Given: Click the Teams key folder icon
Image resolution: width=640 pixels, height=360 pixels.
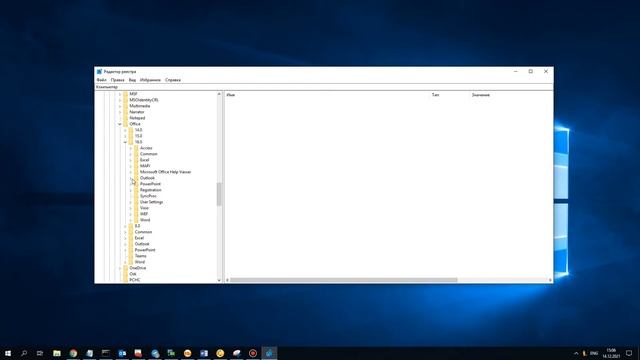Looking at the screenshot, I should [x=131, y=256].
